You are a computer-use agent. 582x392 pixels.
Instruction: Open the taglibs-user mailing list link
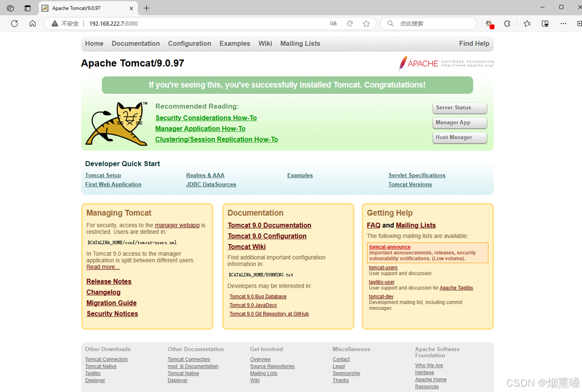click(382, 282)
